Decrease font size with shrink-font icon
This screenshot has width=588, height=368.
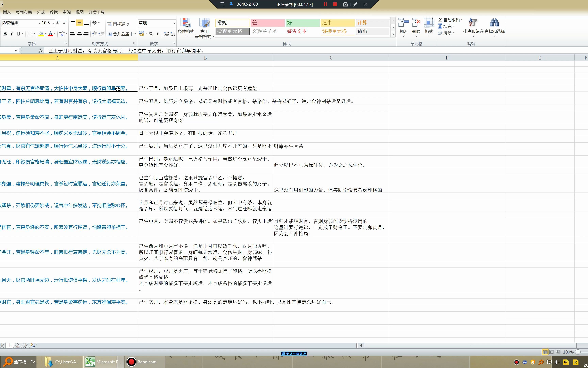click(x=64, y=23)
